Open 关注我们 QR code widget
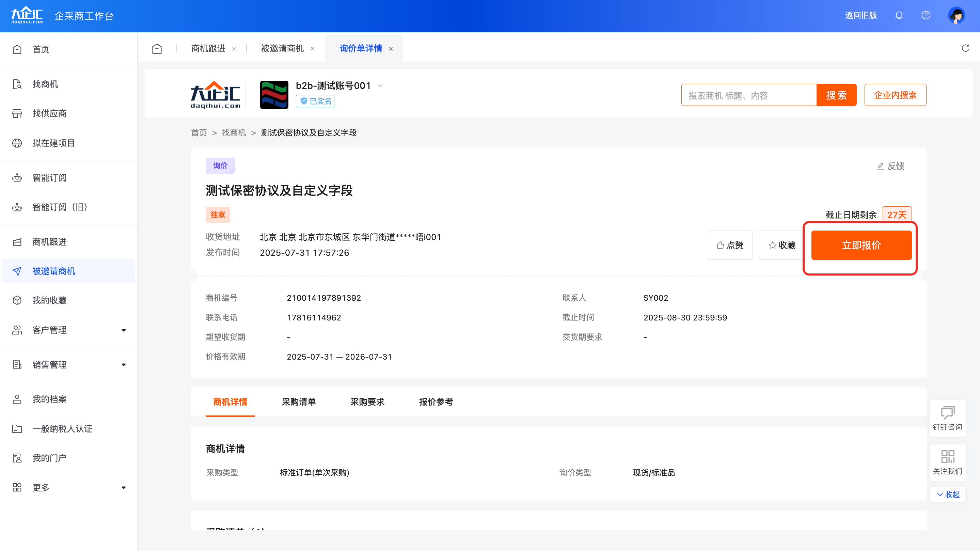 click(x=948, y=462)
